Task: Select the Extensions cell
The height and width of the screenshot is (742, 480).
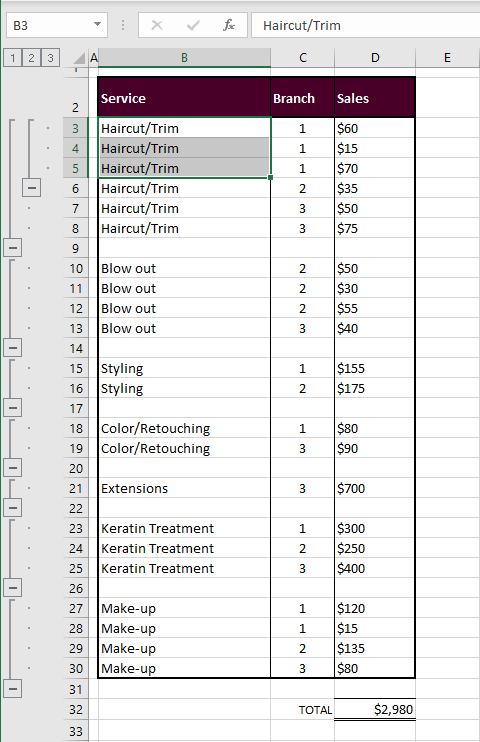Action: (x=184, y=488)
